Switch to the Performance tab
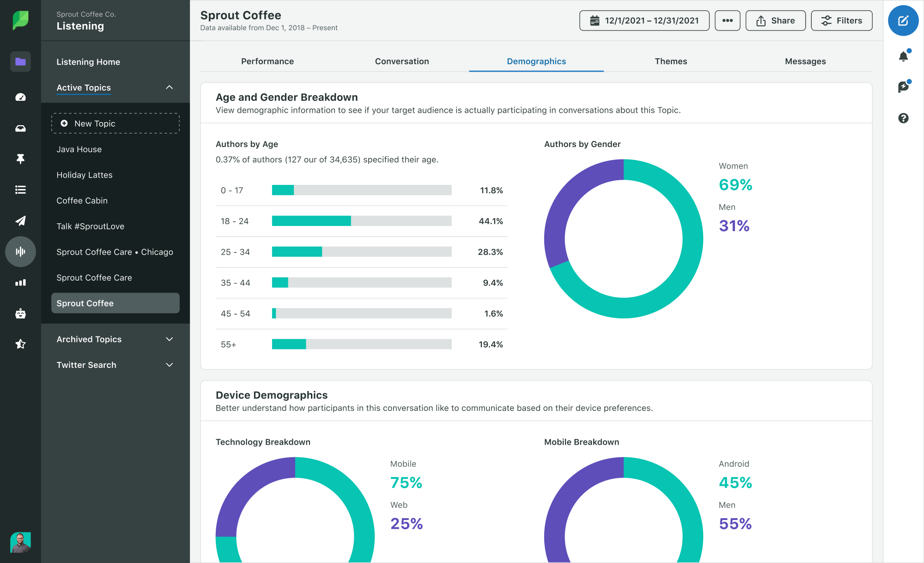Image resolution: width=924 pixels, height=563 pixels. (268, 61)
